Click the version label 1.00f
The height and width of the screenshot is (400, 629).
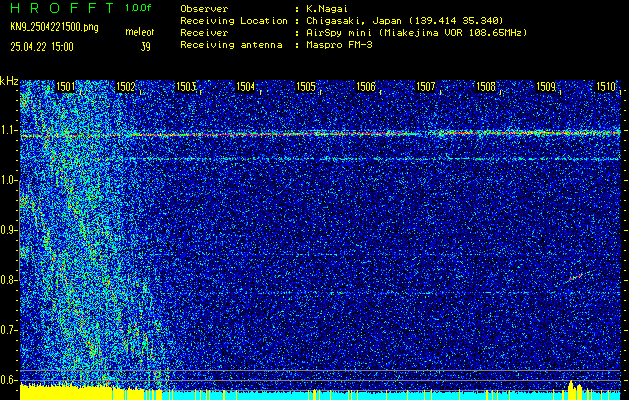(138, 8)
